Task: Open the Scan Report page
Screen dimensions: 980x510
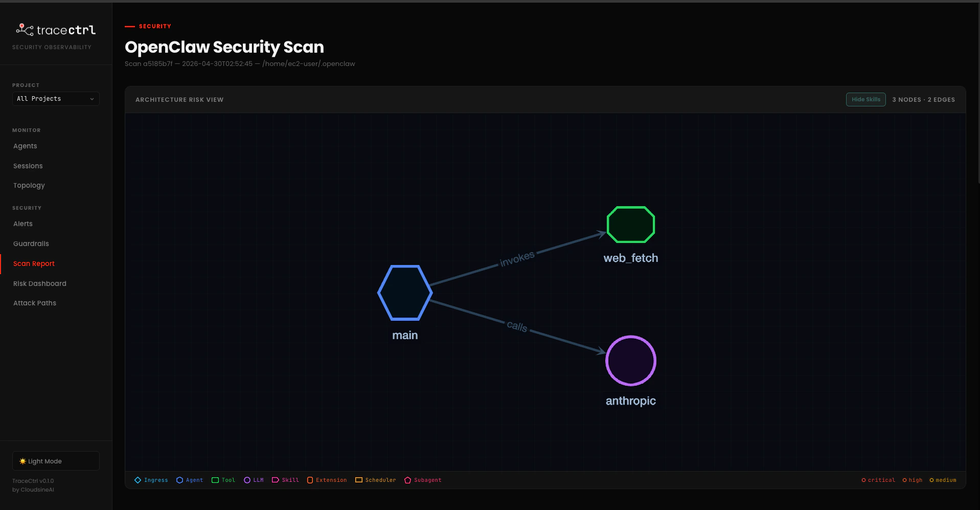Action: pyautogui.click(x=34, y=263)
